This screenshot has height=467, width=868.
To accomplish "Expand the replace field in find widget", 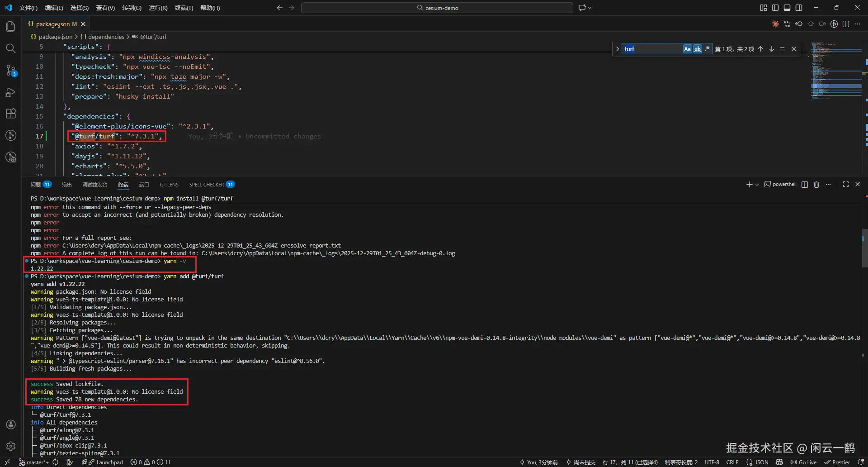I will point(618,49).
